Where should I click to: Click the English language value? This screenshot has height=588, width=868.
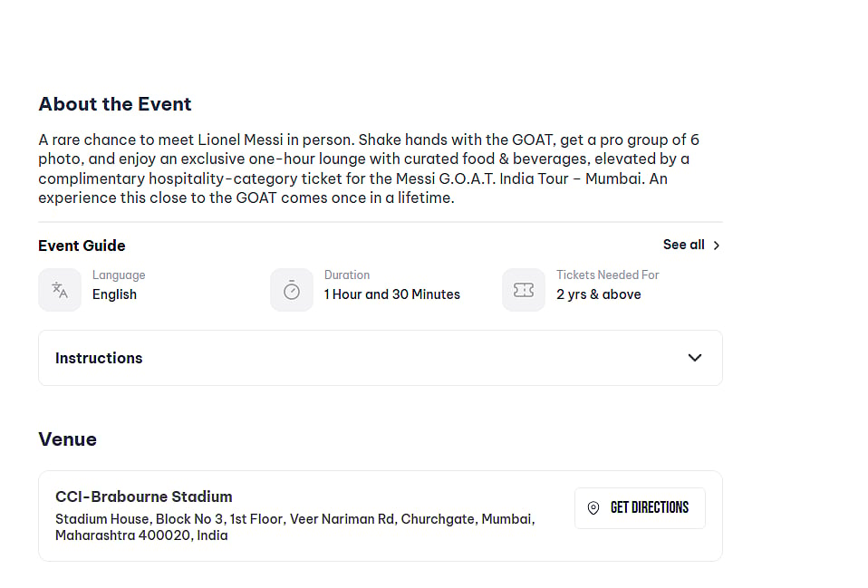114,294
